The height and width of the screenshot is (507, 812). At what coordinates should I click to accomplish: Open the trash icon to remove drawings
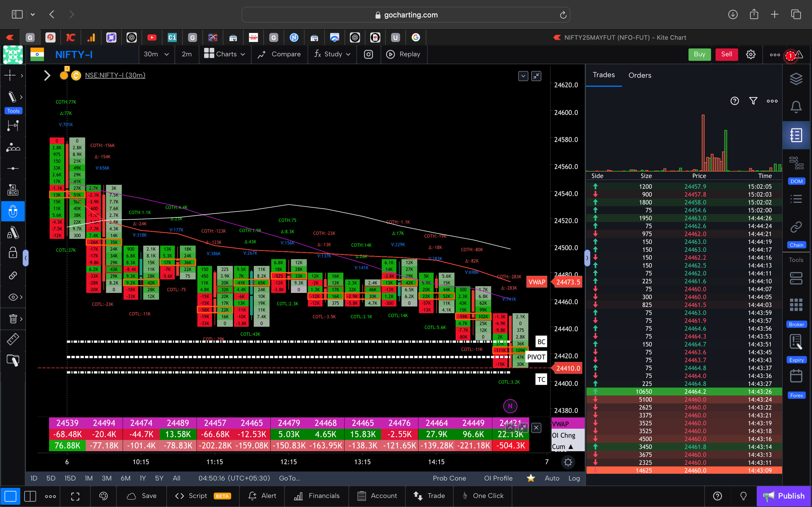13,319
